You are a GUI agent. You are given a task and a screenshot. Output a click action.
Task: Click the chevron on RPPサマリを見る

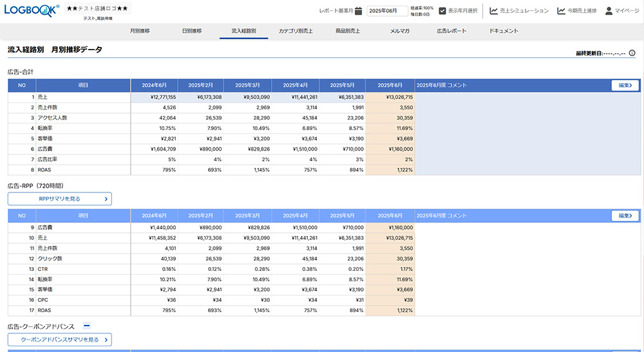pos(106,199)
